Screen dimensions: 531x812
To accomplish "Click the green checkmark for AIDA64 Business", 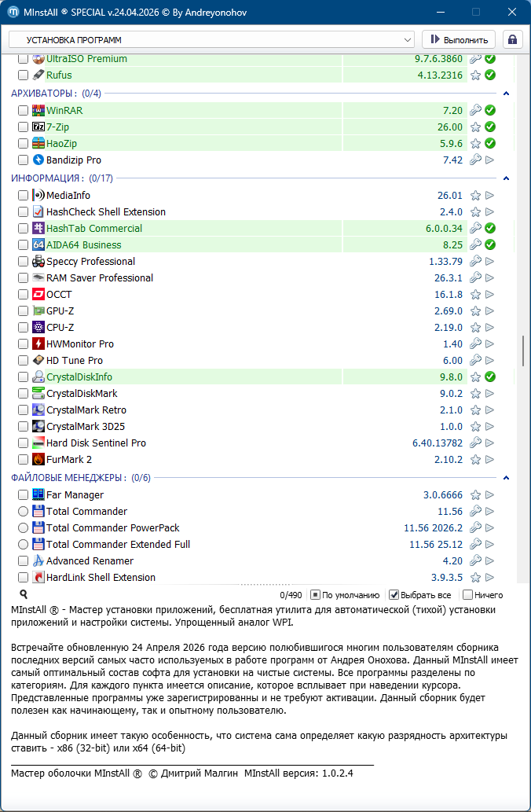I will point(490,245).
